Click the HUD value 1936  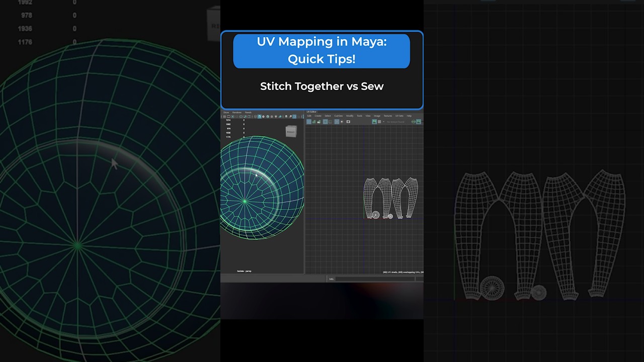pyautogui.click(x=228, y=133)
